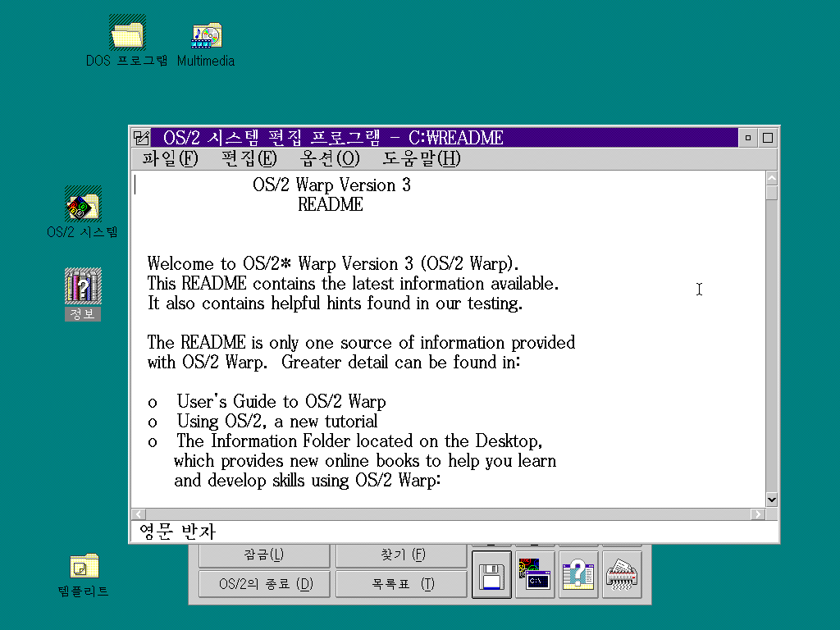
Task: Click the floppy disk drive icon in LaunchPad
Action: [492, 575]
